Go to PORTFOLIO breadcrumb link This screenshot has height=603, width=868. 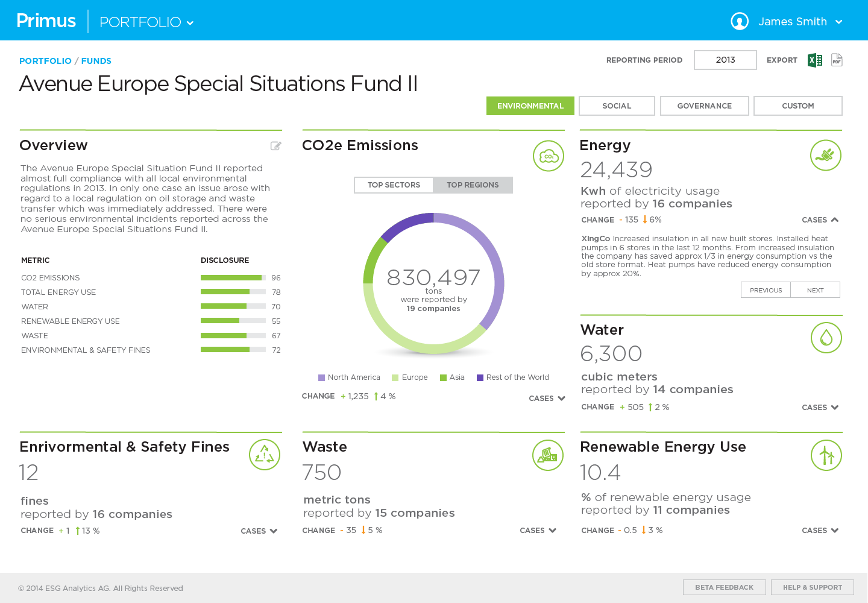(x=45, y=61)
